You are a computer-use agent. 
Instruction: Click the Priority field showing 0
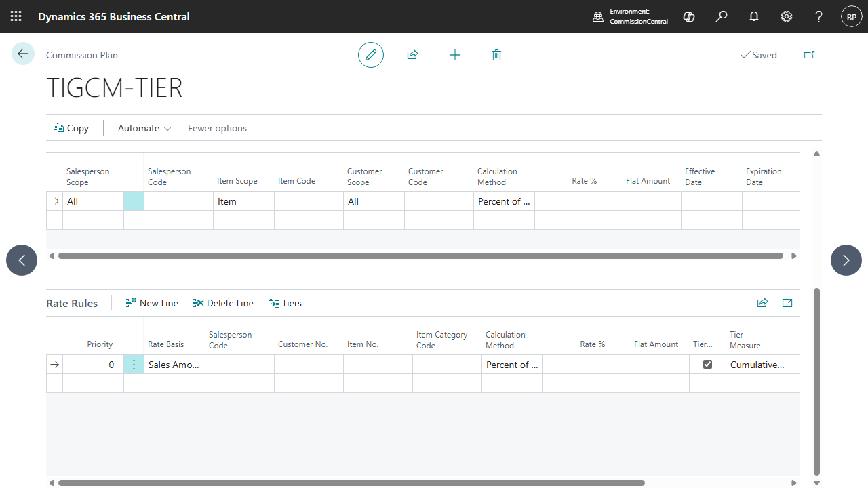[x=94, y=365]
